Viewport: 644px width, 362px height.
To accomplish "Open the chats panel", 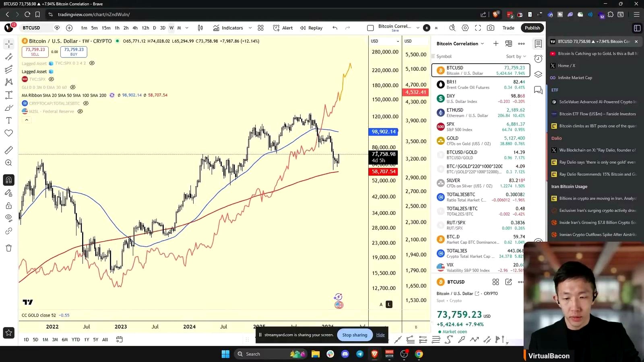I will (x=538, y=90).
